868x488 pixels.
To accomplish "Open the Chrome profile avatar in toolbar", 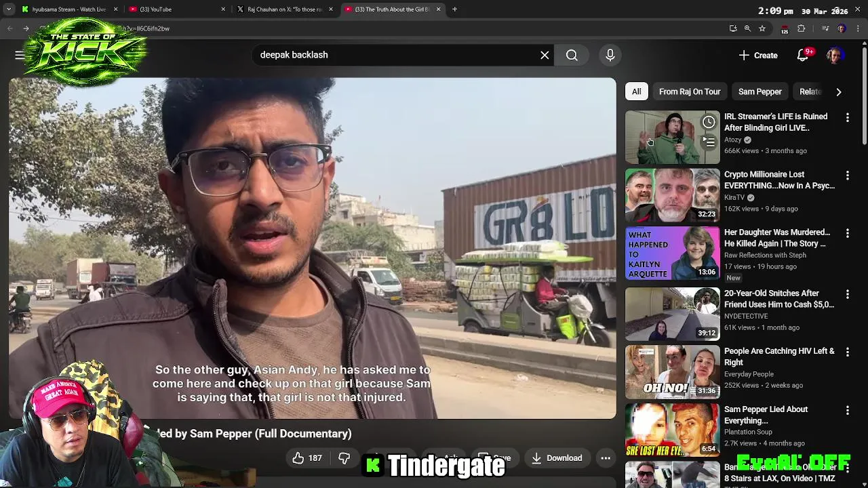I will point(842,28).
